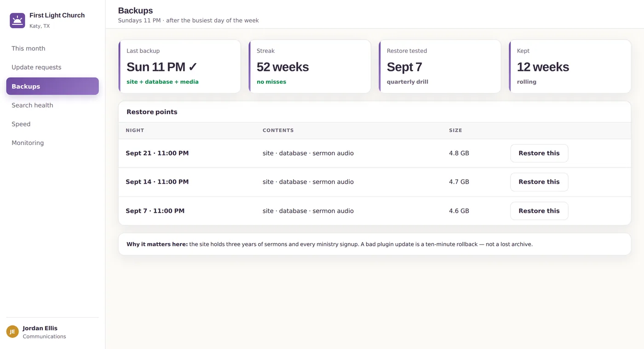Viewport: 644px width, 349px height.
Task: Select the Backups nav item
Action: (52, 86)
